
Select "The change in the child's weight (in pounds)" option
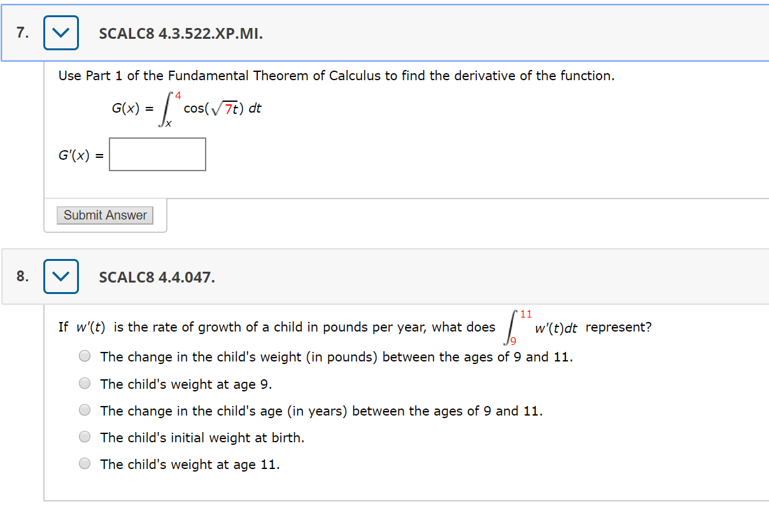[x=84, y=356]
